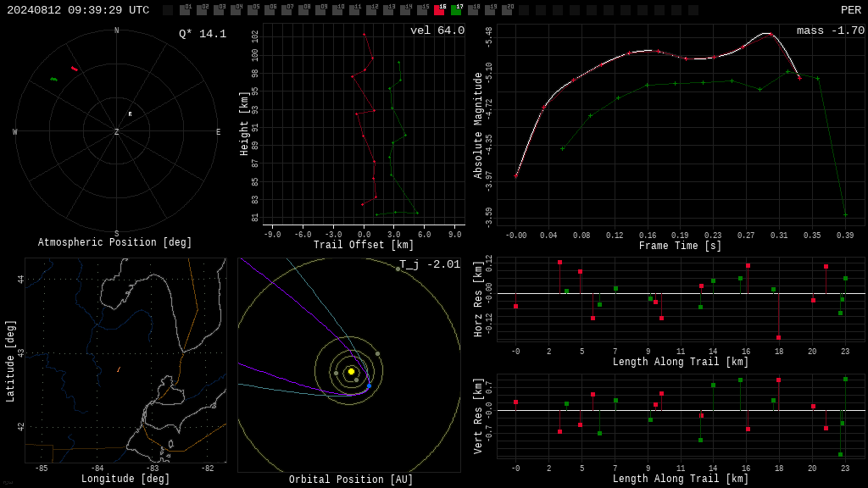
Task: Click the yellow Sun in orbital plot
Action: (351, 371)
